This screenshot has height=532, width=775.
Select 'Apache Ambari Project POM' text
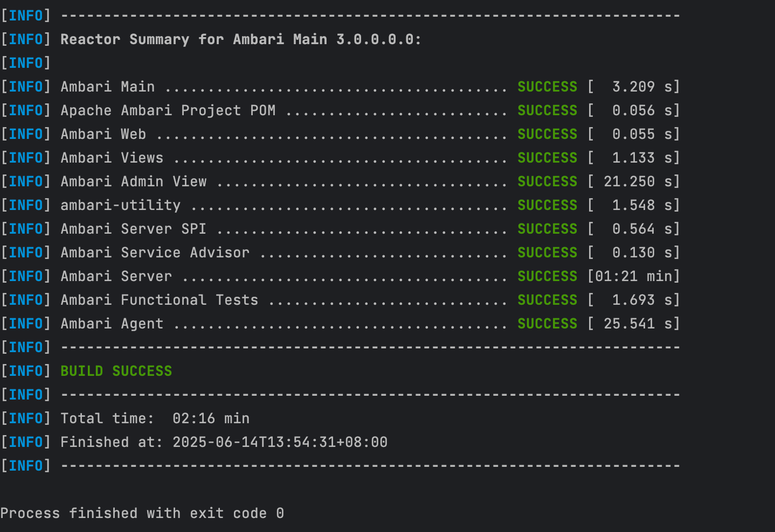coord(168,110)
